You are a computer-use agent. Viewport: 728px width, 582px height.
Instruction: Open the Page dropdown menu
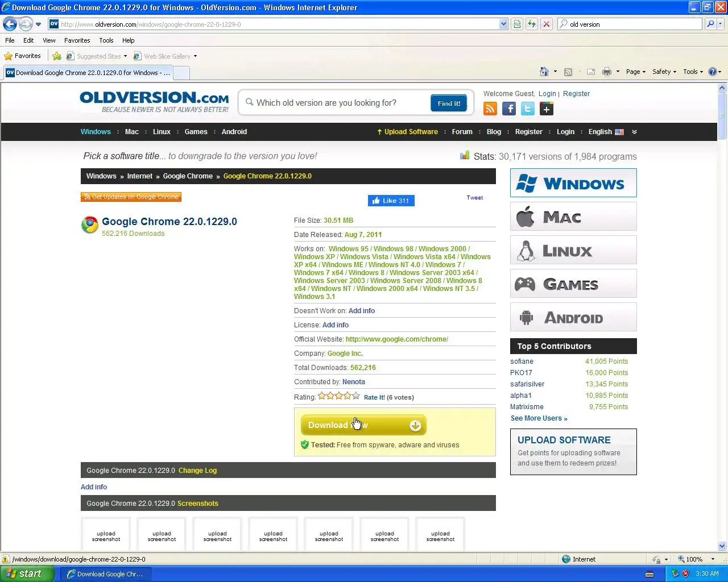pos(636,72)
